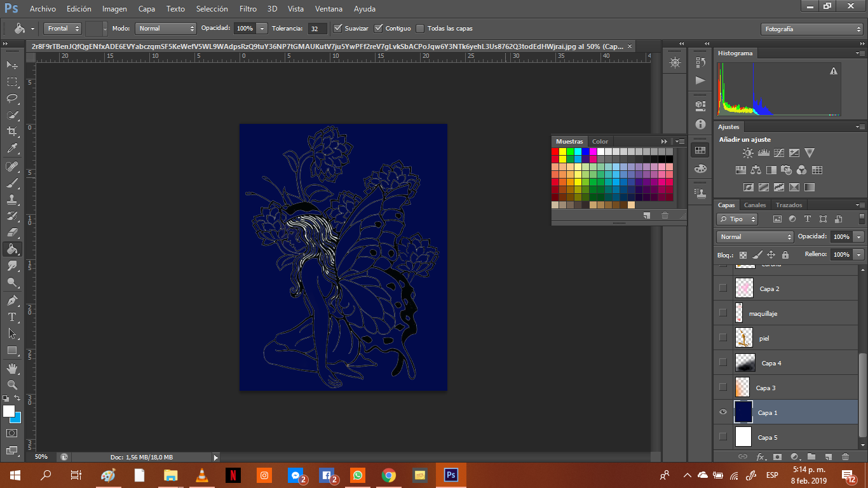Add a layer mask
This screenshot has height=488, width=868.
[x=777, y=457]
